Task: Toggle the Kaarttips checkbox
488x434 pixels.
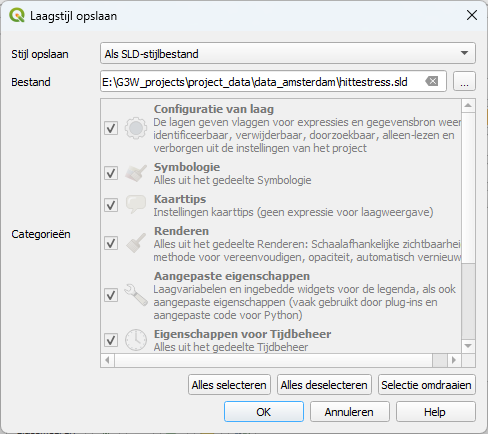Action: coord(111,205)
